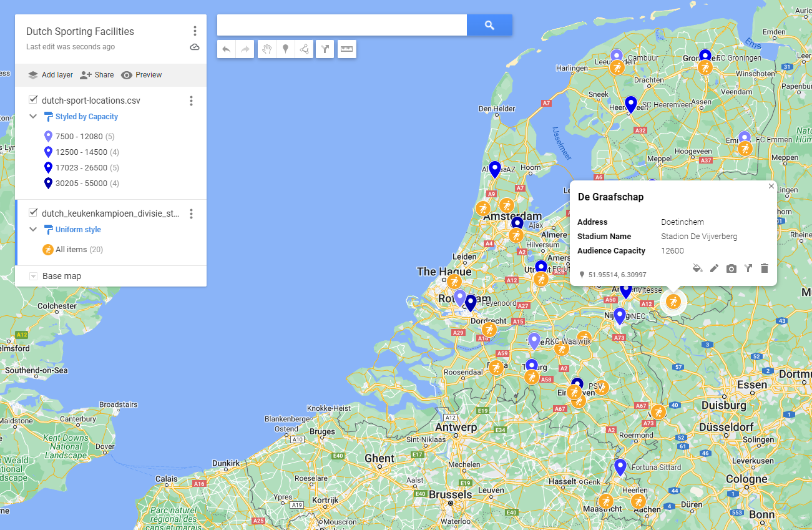Screen dimensions: 812x530
Task: Click the orange football marker near Maastricht
Action: click(606, 501)
